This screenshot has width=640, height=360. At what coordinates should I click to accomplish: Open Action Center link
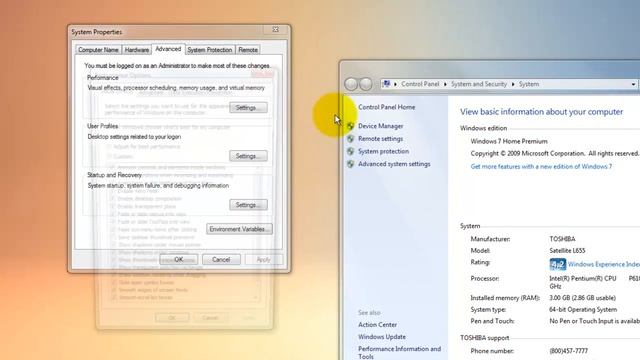click(377, 325)
